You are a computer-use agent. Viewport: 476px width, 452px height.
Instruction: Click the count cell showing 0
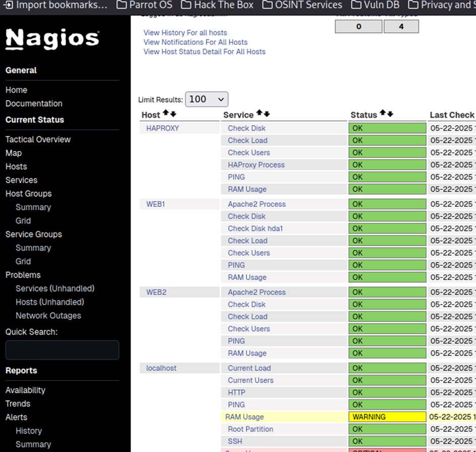[x=359, y=26]
